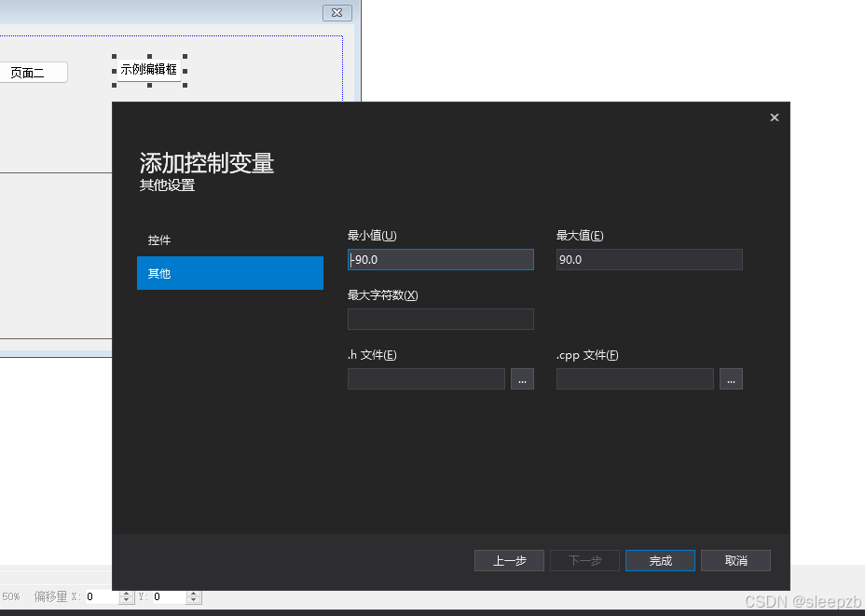Click the 最大值 input showing 90.0

pyautogui.click(x=649, y=259)
